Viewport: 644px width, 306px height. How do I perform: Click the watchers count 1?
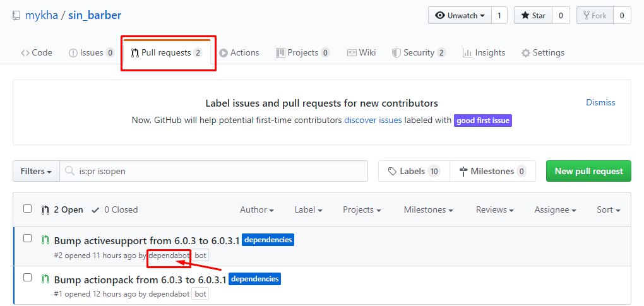pyautogui.click(x=499, y=16)
